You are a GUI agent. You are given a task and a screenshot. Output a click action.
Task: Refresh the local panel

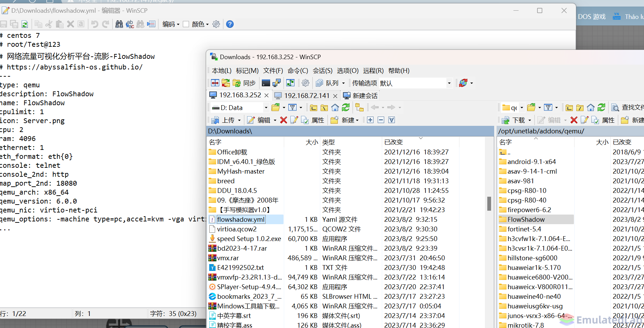(x=346, y=108)
